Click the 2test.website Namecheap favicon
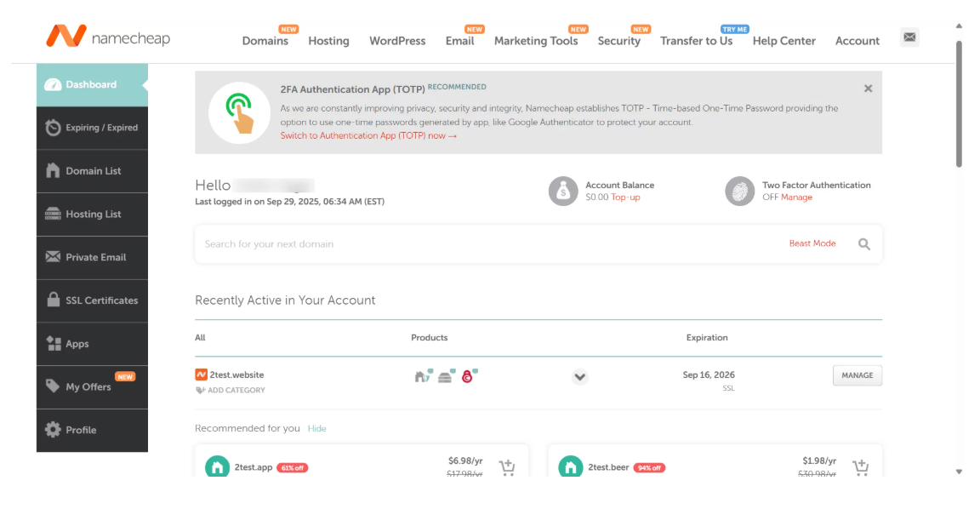This screenshot has height=509, width=980. [201, 375]
